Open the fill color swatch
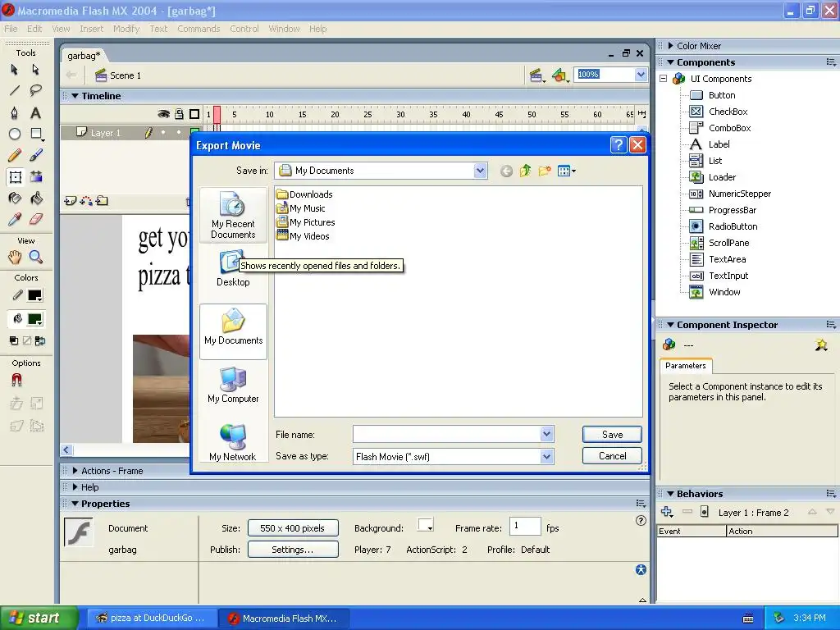Screen dimensions: 840x630 click(x=35, y=319)
